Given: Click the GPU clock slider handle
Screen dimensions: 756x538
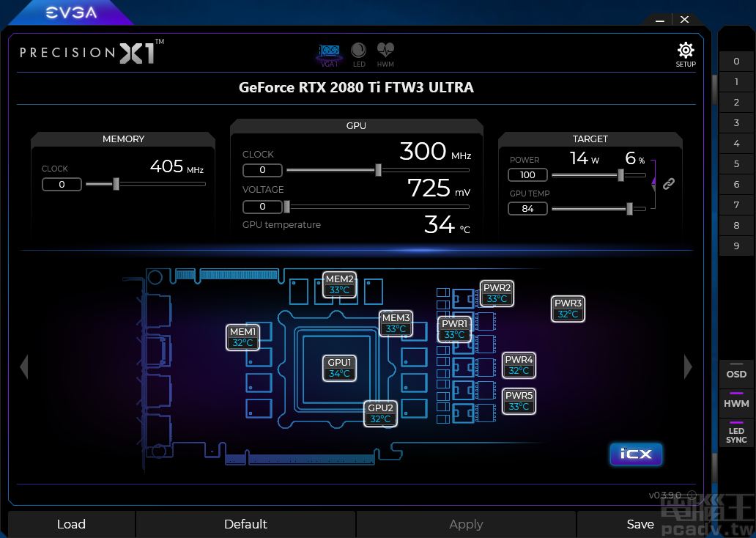Looking at the screenshot, I should click(x=379, y=170).
